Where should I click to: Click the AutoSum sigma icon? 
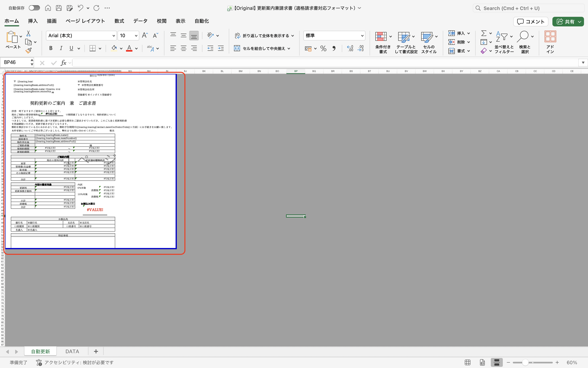click(484, 33)
